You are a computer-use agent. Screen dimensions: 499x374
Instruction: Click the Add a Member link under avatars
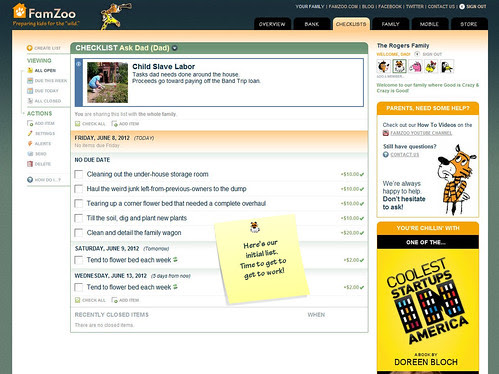pos(390,76)
